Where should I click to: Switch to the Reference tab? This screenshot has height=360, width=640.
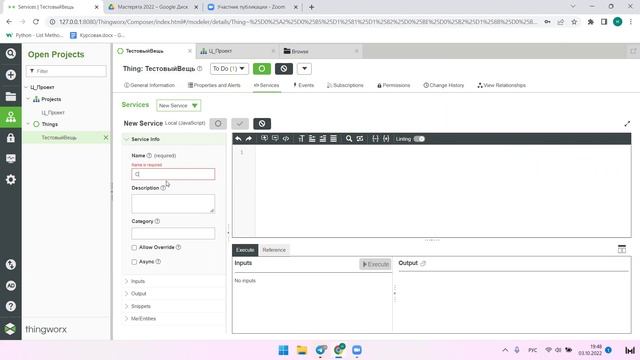[274, 250]
